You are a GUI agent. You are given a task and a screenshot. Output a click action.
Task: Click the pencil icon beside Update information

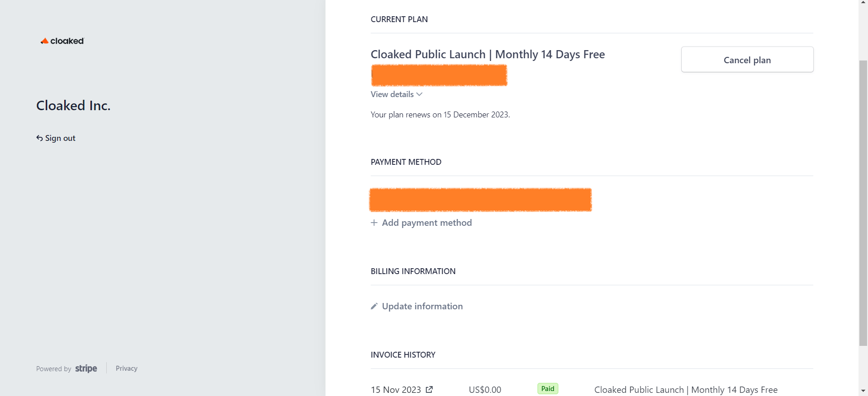(374, 306)
